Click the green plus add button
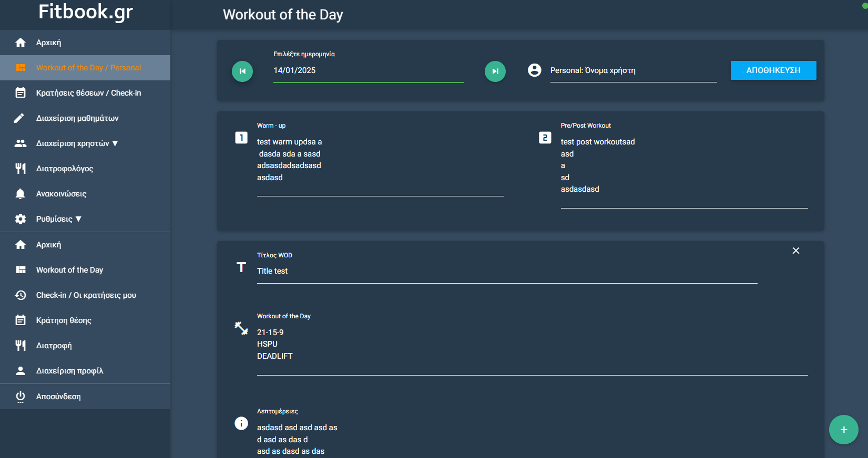Screen dimensions: 868x458 843,430
